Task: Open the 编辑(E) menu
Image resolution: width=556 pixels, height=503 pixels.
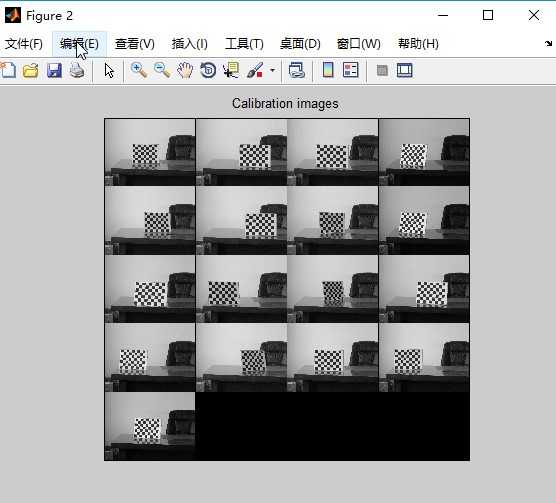Action: click(79, 44)
